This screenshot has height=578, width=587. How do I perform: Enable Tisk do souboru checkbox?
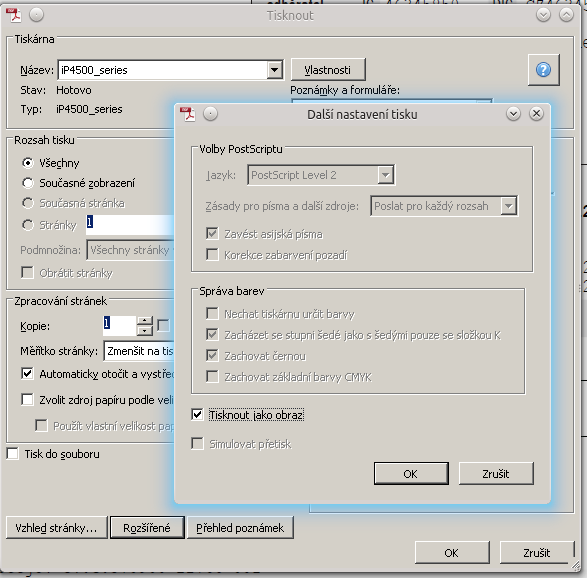[x=12, y=454]
